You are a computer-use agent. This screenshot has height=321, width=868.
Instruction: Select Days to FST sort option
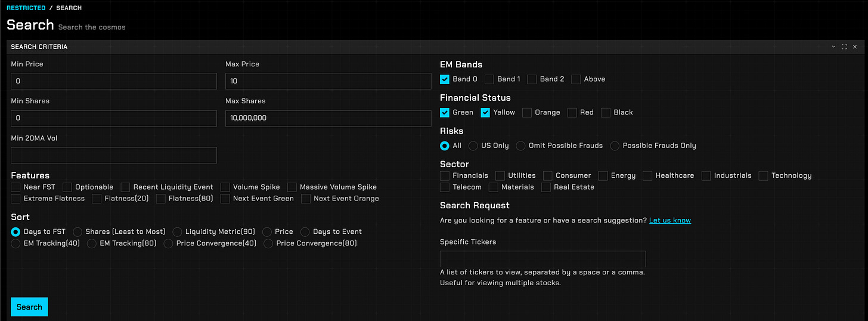pyautogui.click(x=16, y=232)
